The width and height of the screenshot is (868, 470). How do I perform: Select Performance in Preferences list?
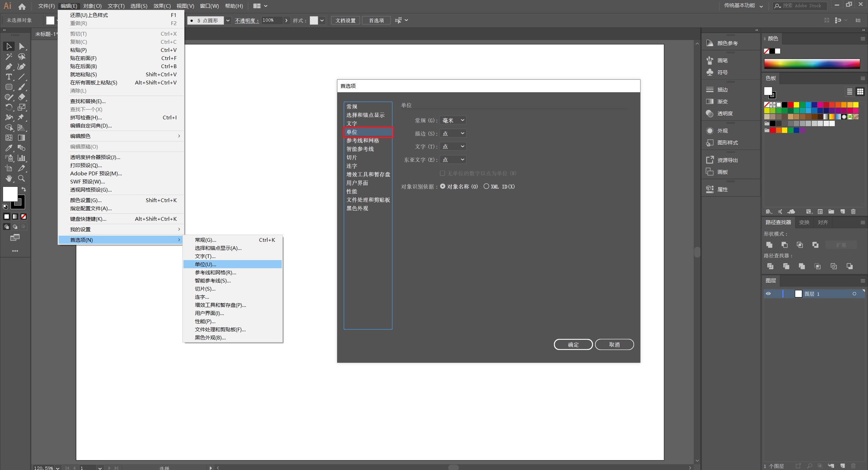coord(352,192)
